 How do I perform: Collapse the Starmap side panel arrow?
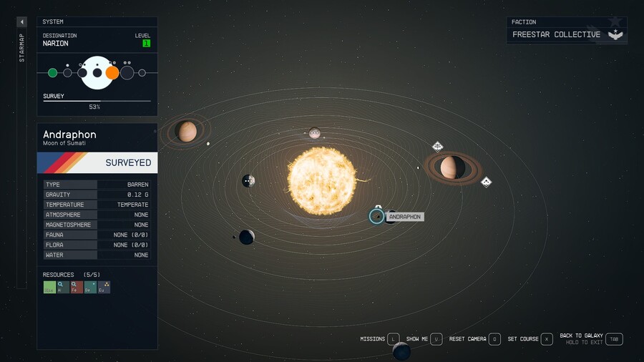(x=21, y=22)
